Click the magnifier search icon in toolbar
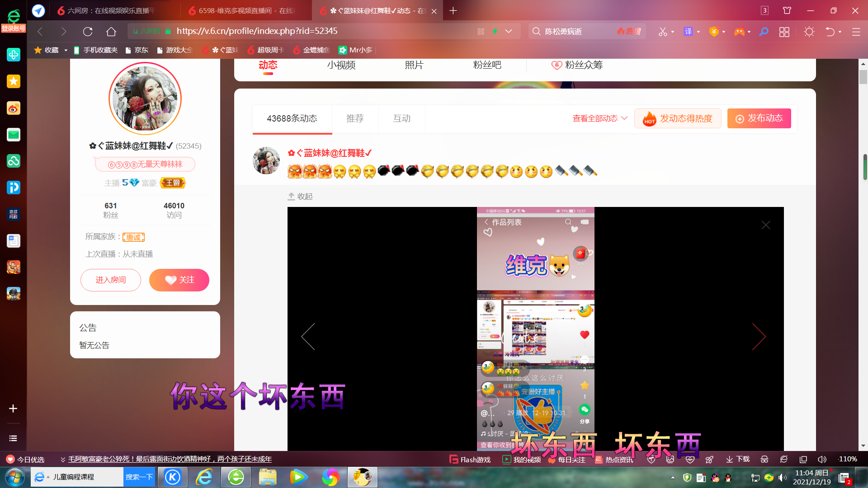 coord(764,32)
